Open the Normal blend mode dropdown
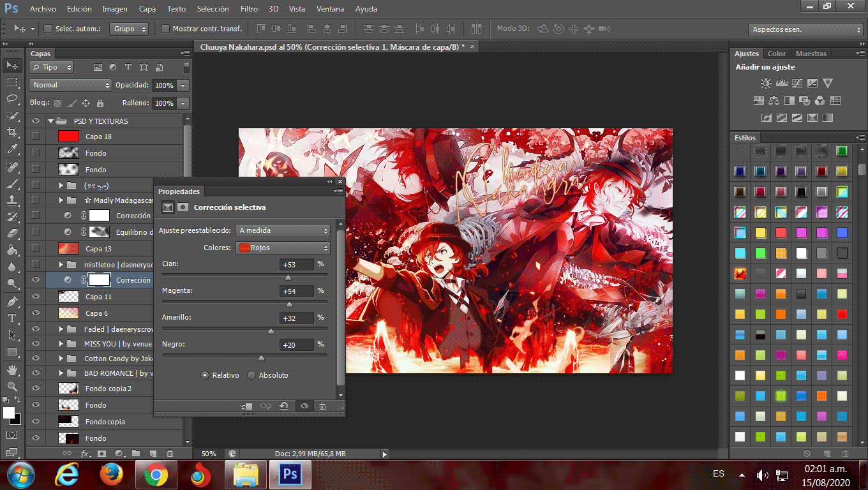 point(71,85)
